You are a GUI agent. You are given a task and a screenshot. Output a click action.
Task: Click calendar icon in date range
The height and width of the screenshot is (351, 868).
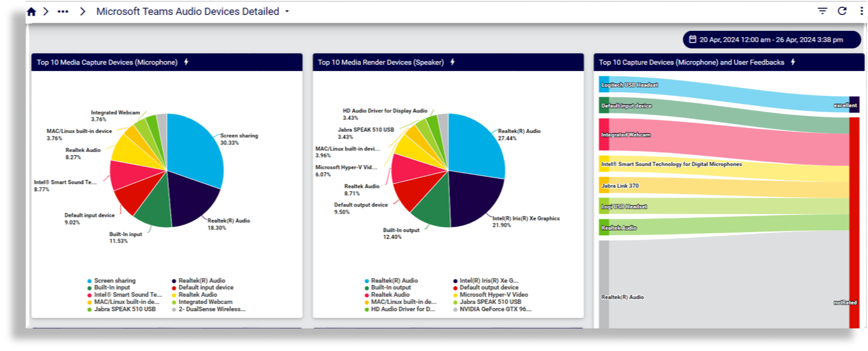tap(692, 39)
